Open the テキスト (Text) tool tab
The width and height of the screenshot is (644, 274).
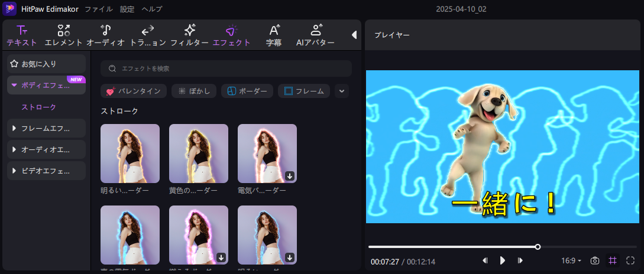tap(22, 35)
